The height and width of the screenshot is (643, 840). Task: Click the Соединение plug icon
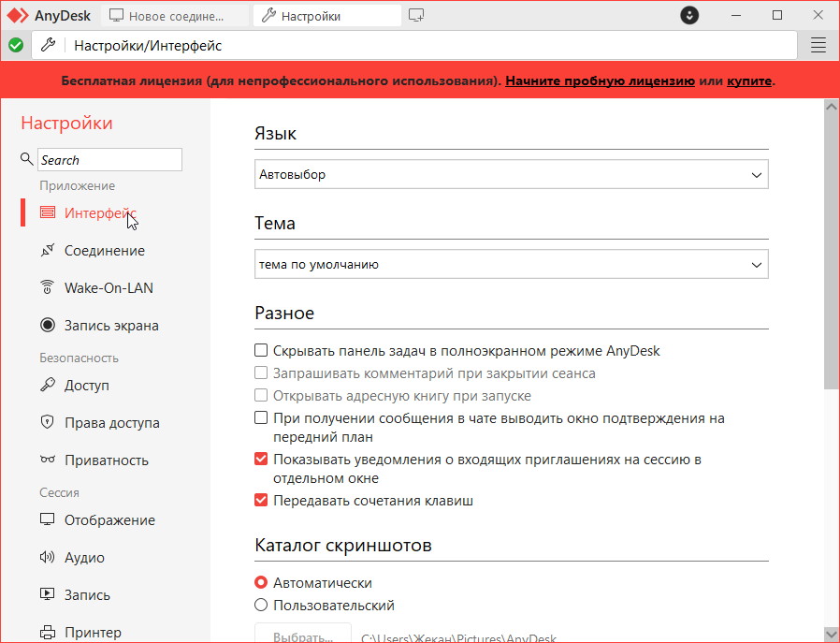tap(48, 250)
